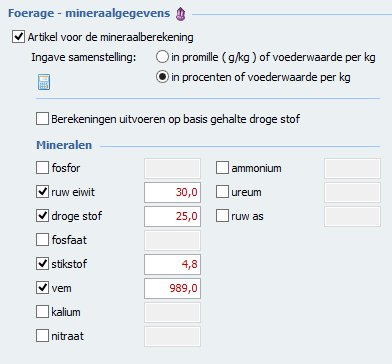The image size is (392, 364).
Task: Enable Berekeningen uitvoeren op basis droge stof
Action: pyautogui.click(x=42, y=119)
